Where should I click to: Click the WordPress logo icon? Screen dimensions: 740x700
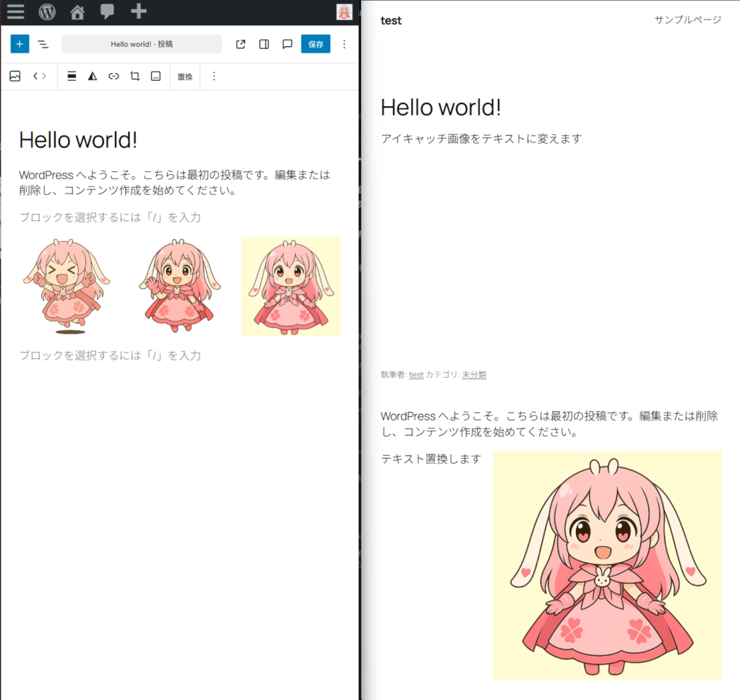click(x=47, y=12)
